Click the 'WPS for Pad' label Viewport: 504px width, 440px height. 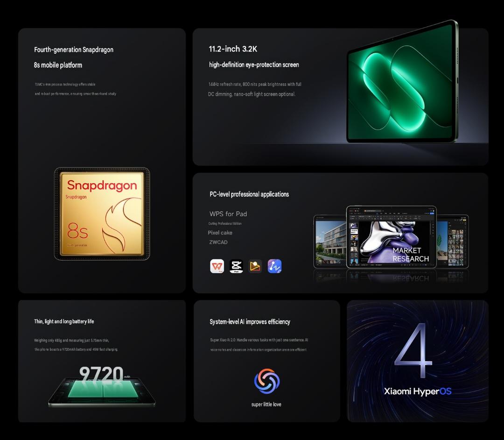(x=228, y=214)
